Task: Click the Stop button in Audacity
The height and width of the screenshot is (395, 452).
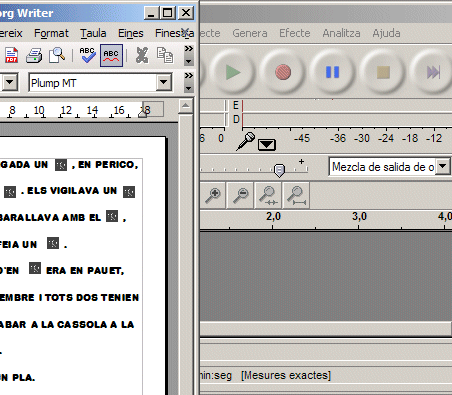Action: click(383, 72)
